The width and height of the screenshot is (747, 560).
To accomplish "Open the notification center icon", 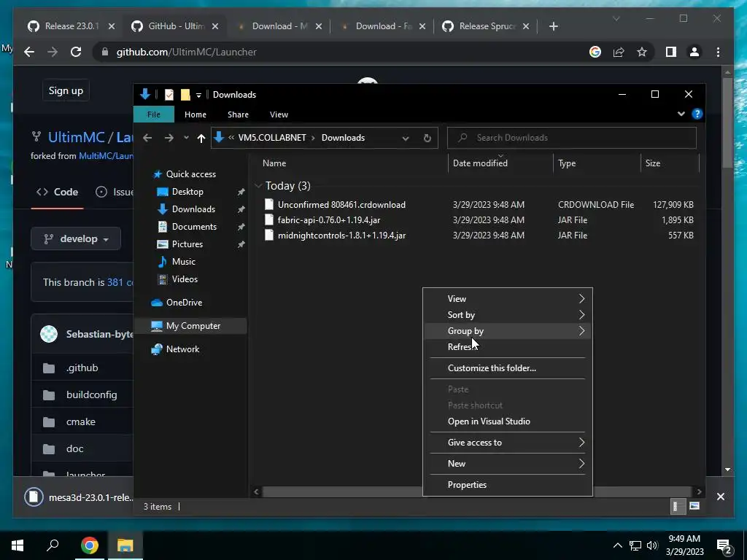I will pyautogui.click(x=724, y=545).
